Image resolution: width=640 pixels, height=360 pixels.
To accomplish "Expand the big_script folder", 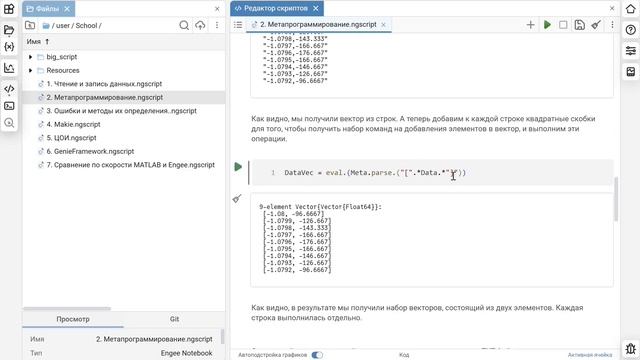I will click(31, 57).
